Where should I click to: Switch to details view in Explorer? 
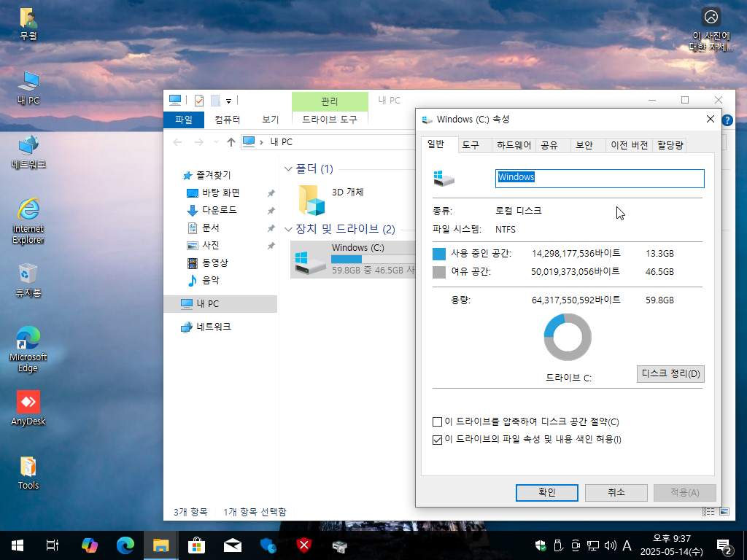[x=708, y=511]
